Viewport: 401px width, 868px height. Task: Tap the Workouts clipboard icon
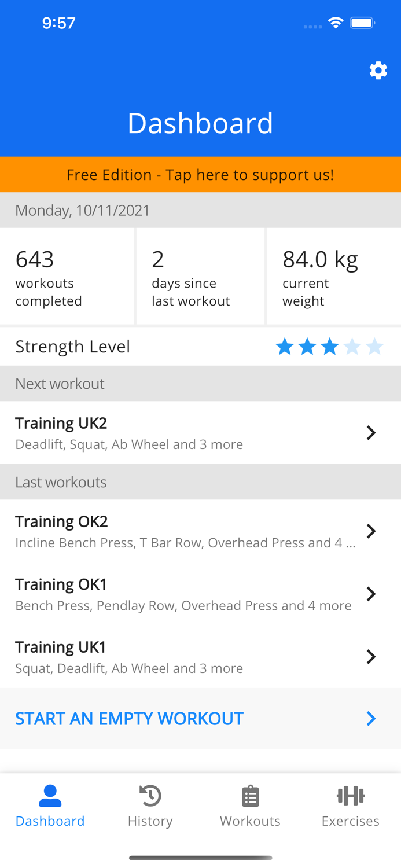tap(250, 796)
